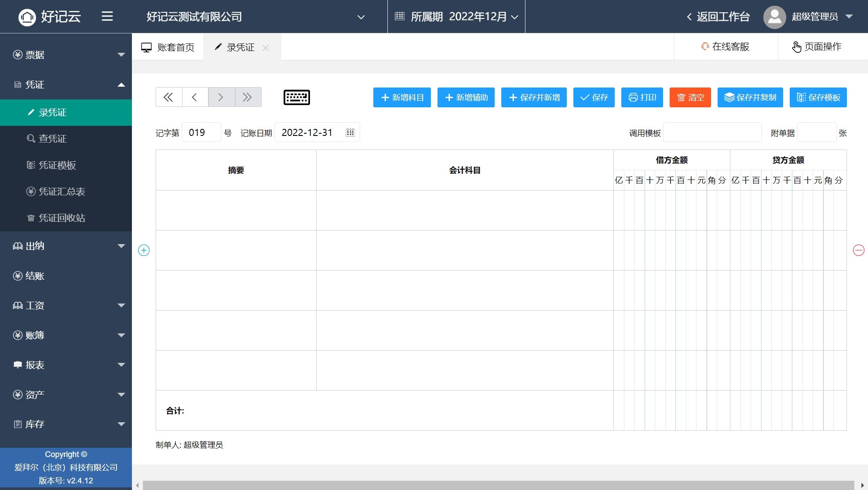Expand the 工资 sidebar section

tap(66, 305)
